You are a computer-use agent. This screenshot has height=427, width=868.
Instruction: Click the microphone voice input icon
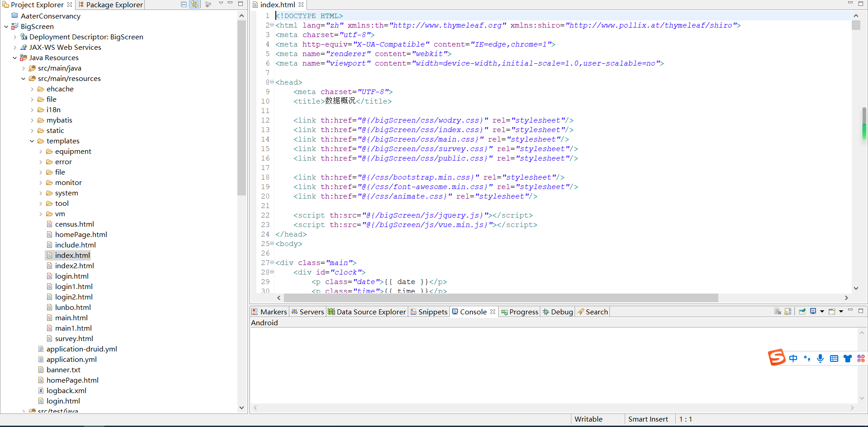820,358
